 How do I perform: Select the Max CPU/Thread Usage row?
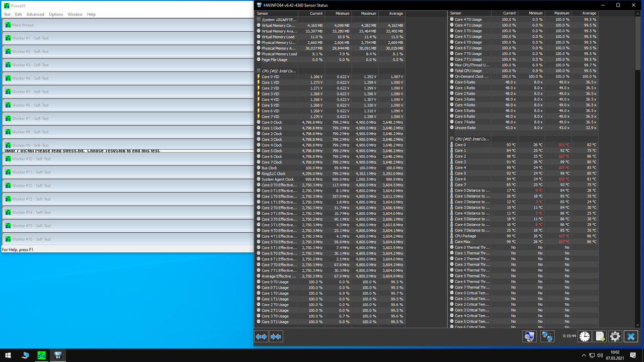coord(523,65)
